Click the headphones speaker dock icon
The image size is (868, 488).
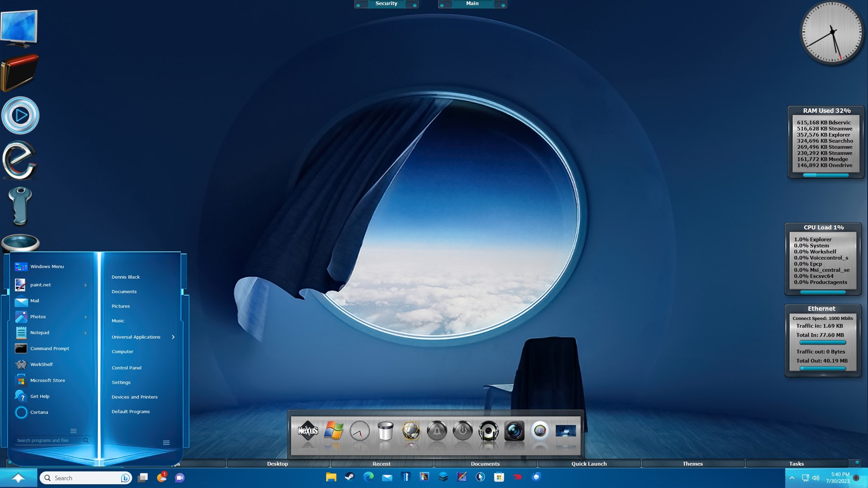[x=488, y=431]
